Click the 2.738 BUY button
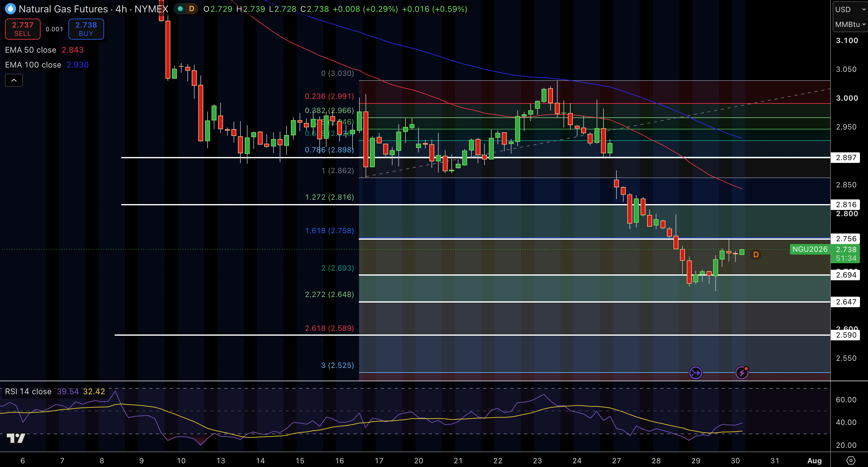The image size is (868, 467). pos(86,29)
